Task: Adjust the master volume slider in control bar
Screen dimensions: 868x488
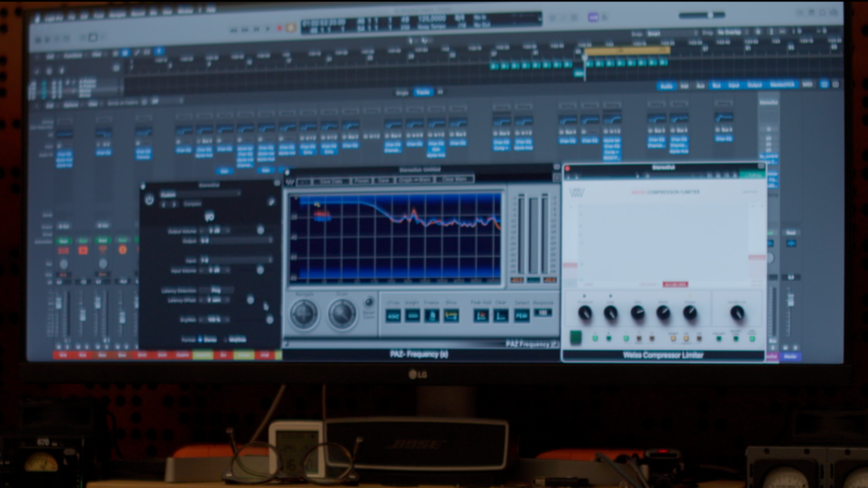Action: (702, 15)
